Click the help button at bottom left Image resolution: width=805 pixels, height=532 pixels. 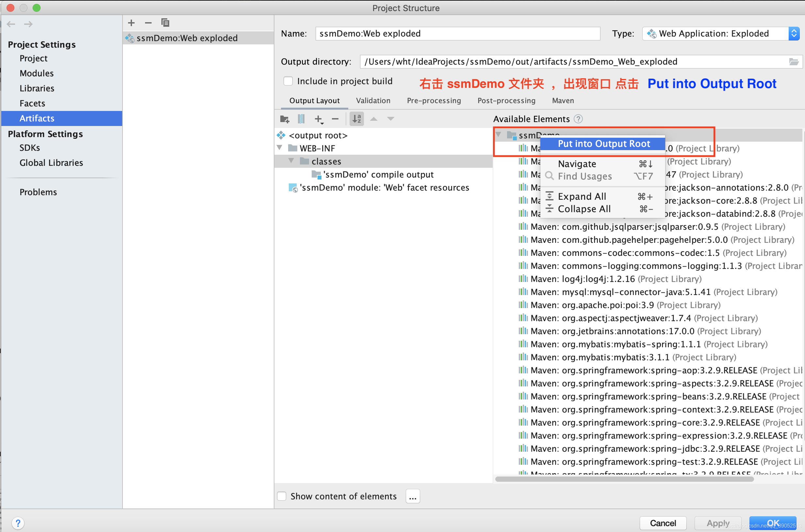18,523
